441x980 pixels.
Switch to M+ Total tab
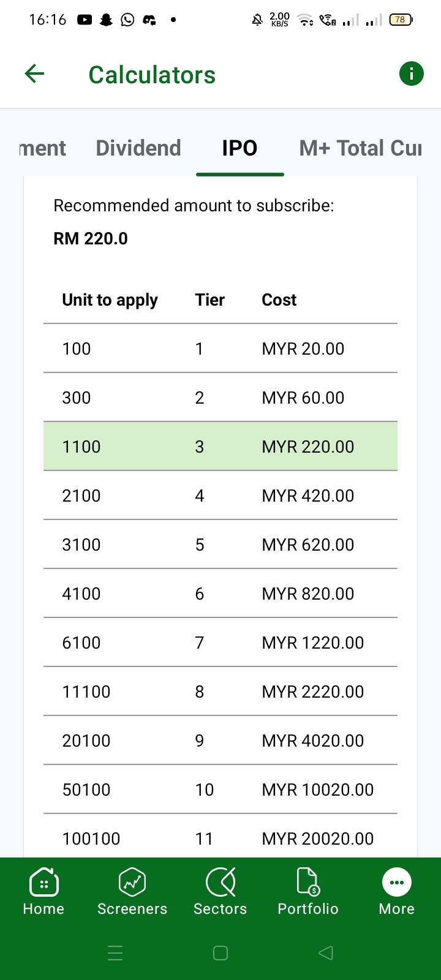[360, 148]
